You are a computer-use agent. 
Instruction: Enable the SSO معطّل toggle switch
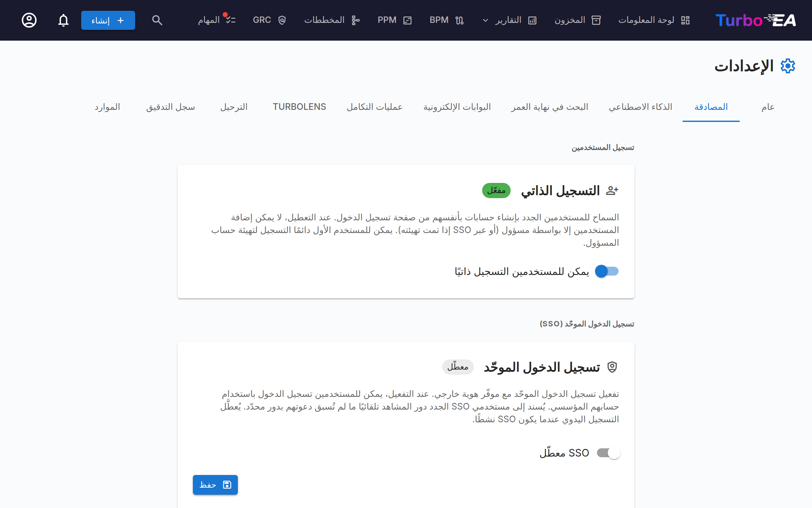click(x=608, y=453)
